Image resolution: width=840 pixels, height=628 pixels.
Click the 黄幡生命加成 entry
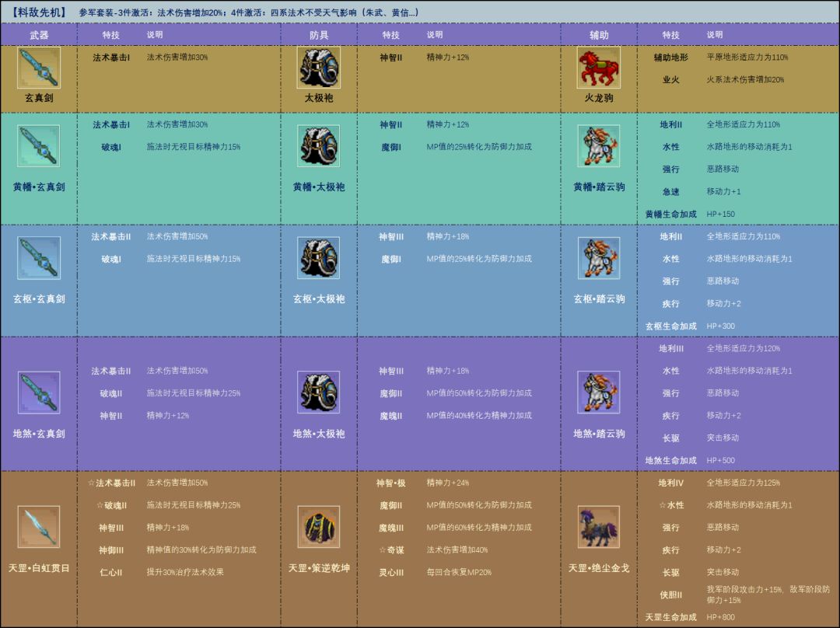tap(670, 215)
